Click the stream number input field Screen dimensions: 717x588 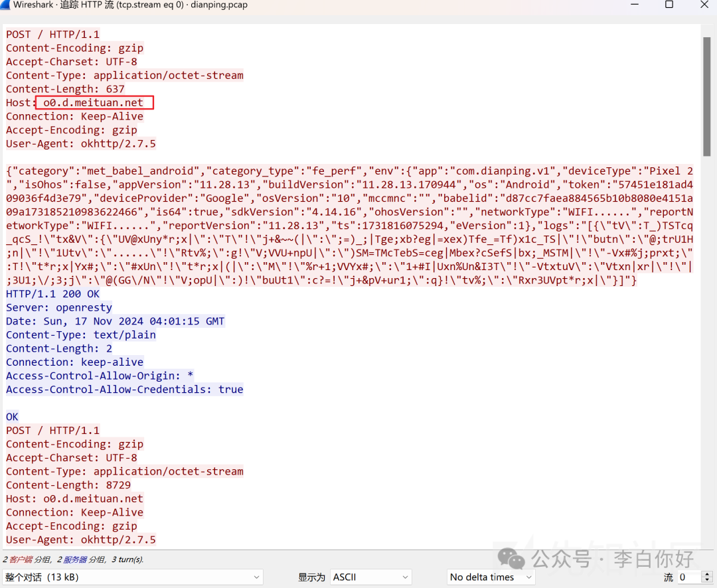coord(689,577)
